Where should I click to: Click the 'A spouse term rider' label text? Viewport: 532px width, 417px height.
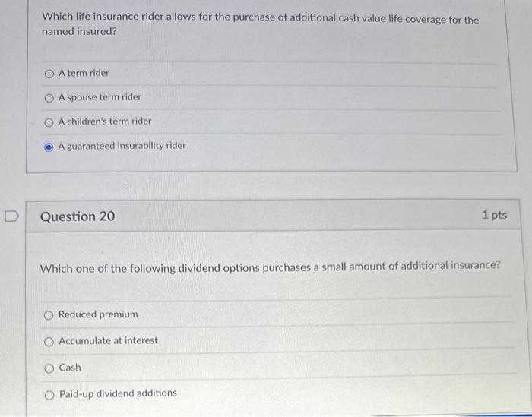pos(100,97)
